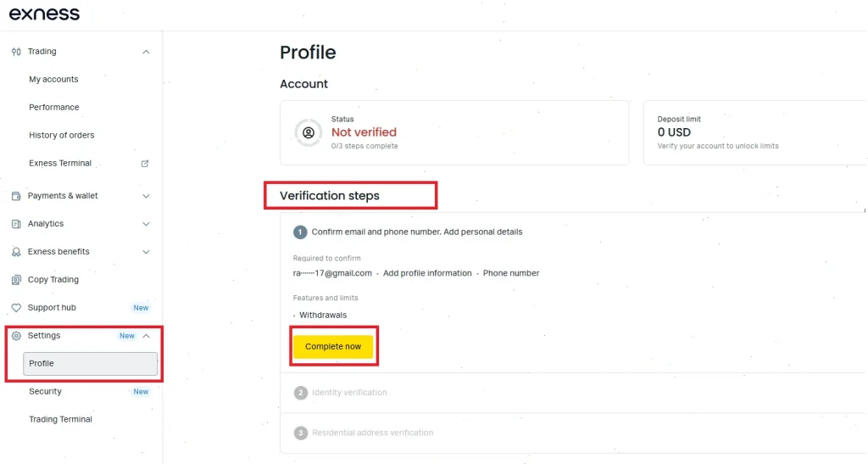This screenshot has height=464, width=868.
Task: Open My accounts menu item
Action: click(x=53, y=79)
